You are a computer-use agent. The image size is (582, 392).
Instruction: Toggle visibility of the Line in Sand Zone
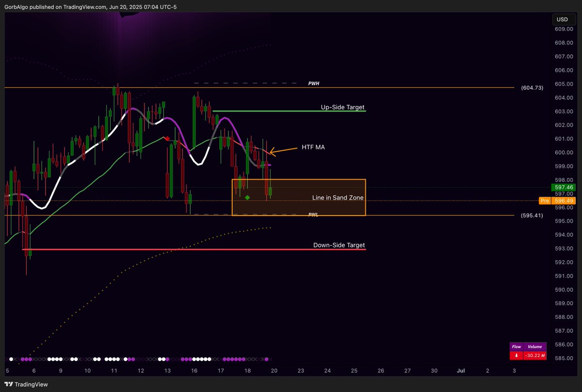coord(338,198)
